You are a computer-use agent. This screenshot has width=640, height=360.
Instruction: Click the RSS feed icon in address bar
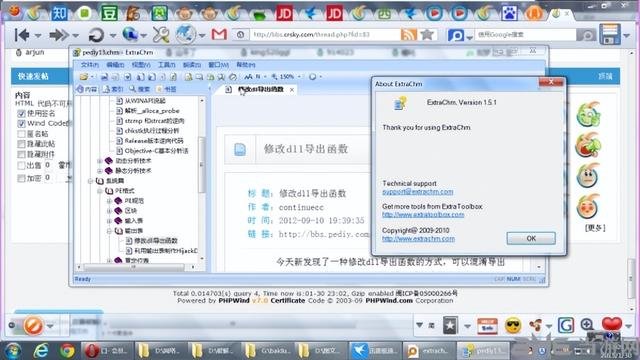[409, 34]
